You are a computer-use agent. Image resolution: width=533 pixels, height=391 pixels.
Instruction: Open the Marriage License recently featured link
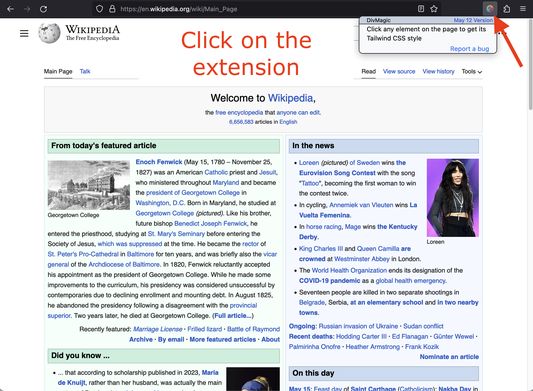[158, 329]
